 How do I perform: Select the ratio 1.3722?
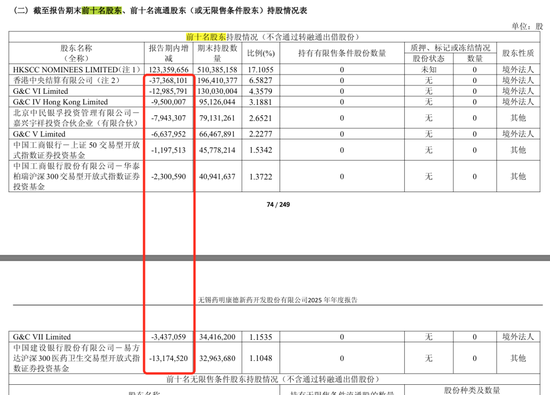coord(261,176)
